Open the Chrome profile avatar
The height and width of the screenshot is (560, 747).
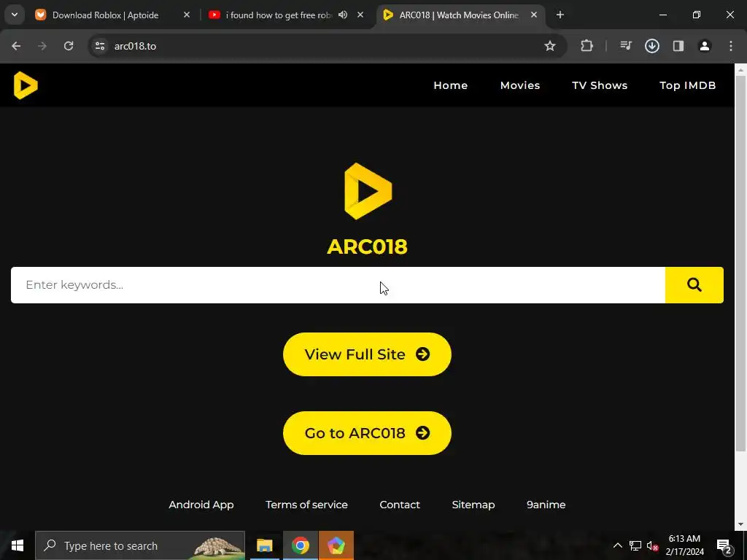705,46
